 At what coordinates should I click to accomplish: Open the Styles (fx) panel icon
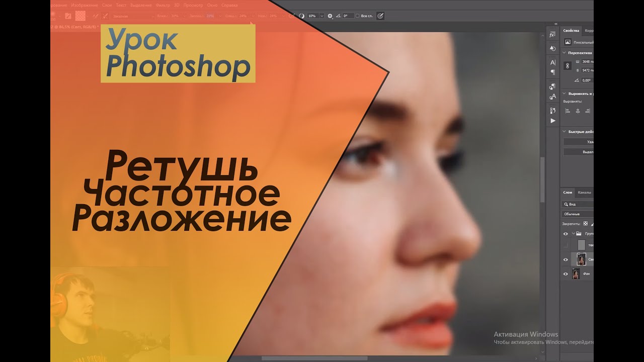tap(552, 35)
